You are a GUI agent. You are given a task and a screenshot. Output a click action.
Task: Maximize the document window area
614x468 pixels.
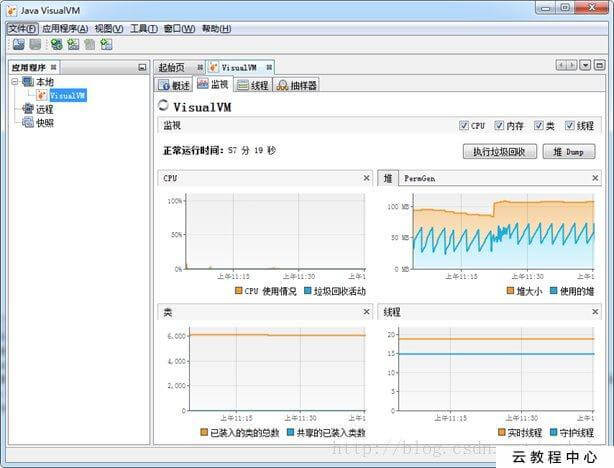(x=600, y=65)
